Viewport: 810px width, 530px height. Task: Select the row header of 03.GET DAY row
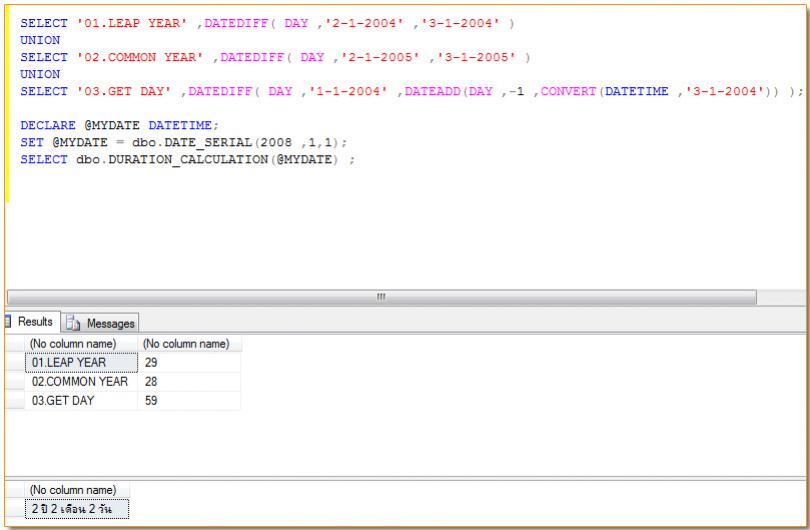(15, 401)
